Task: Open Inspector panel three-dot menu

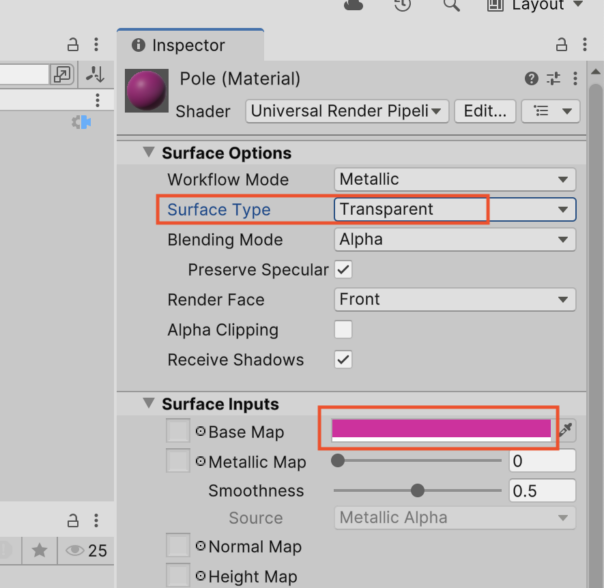Action: tap(585, 45)
